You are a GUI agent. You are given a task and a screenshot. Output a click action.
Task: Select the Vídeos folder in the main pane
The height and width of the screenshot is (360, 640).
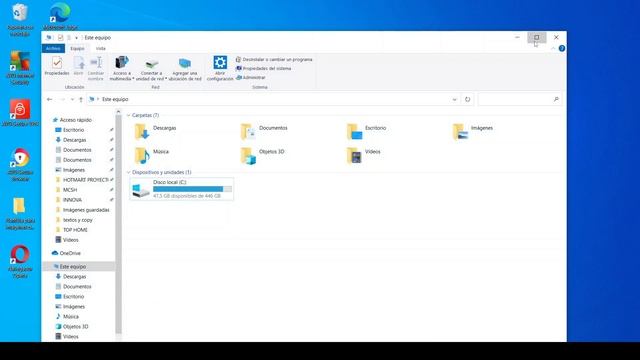[363, 155]
